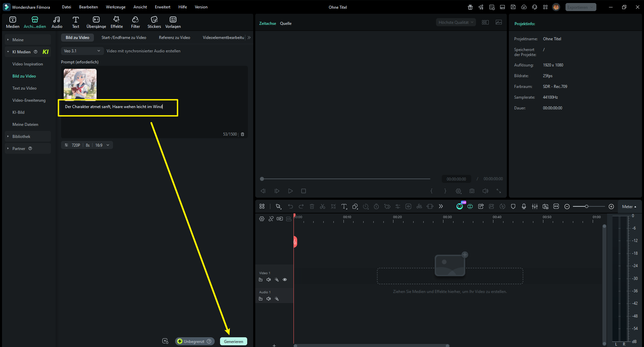Open the Veo 3.1 model dropdown
The width and height of the screenshot is (644, 347).
point(82,51)
